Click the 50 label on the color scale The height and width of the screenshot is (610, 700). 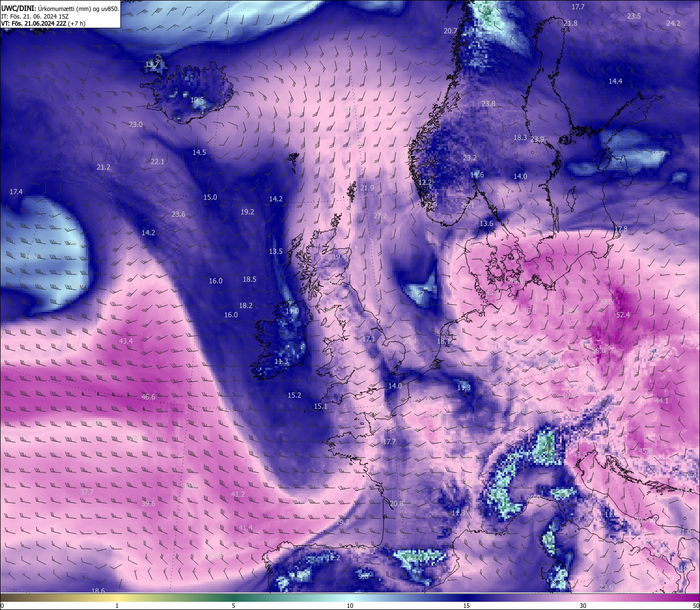click(x=696, y=606)
